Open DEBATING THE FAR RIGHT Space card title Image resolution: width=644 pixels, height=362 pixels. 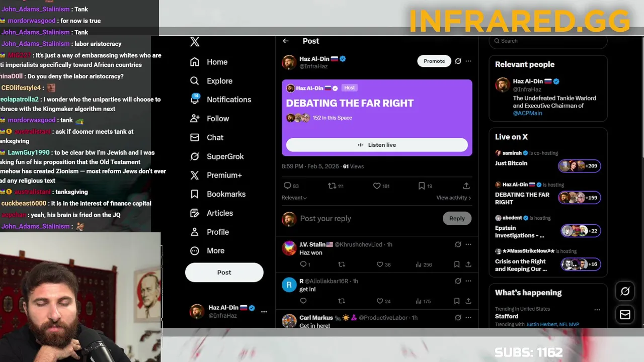pos(350,103)
